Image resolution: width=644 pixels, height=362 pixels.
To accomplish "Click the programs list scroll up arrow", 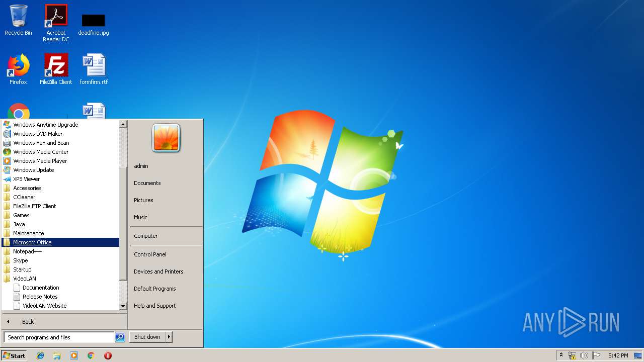I will pyautogui.click(x=123, y=124).
